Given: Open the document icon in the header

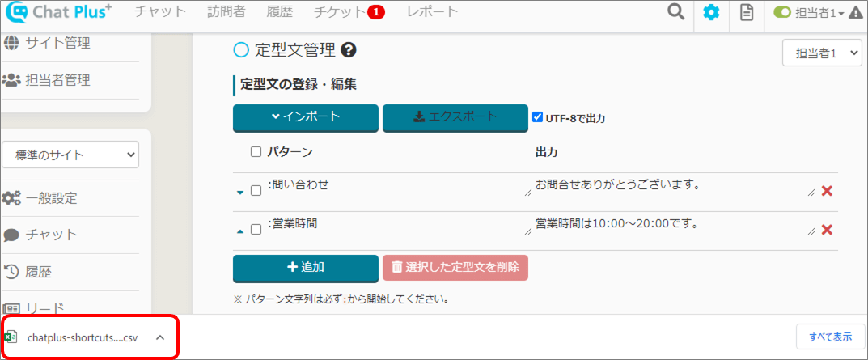Looking at the screenshot, I should pos(747,13).
